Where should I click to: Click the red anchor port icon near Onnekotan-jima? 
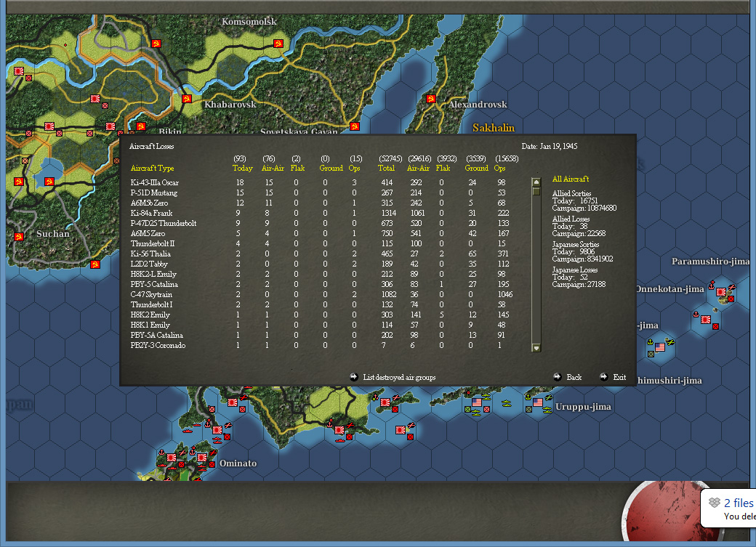pyautogui.click(x=711, y=285)
